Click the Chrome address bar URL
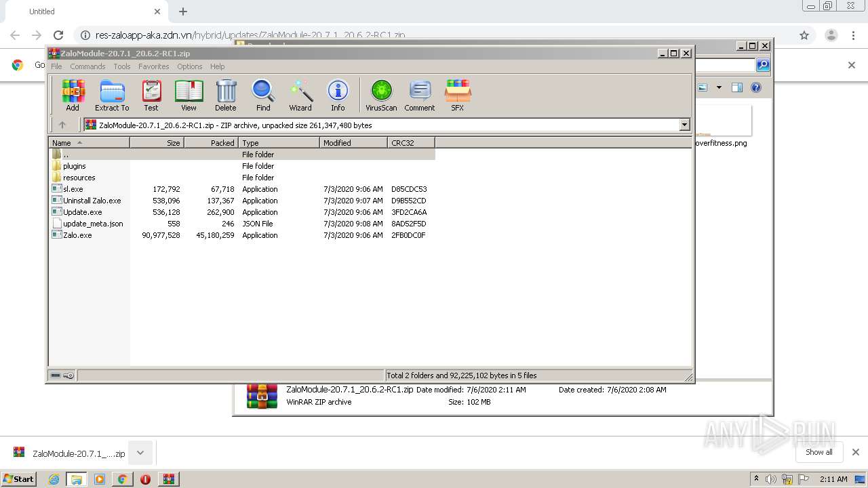 (x=250, y=35)
